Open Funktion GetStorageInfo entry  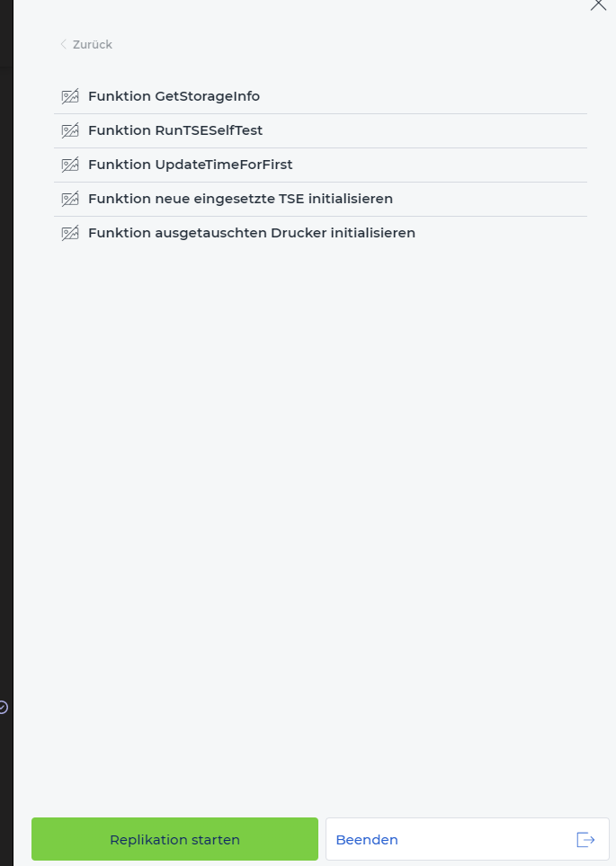pyautogui.click(x=320, y=96)
